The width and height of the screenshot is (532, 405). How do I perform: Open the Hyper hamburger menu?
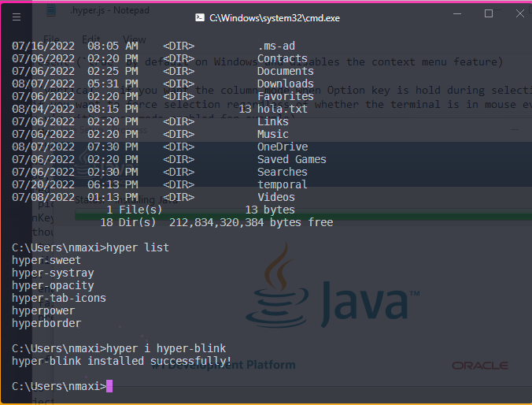point(17,16)
